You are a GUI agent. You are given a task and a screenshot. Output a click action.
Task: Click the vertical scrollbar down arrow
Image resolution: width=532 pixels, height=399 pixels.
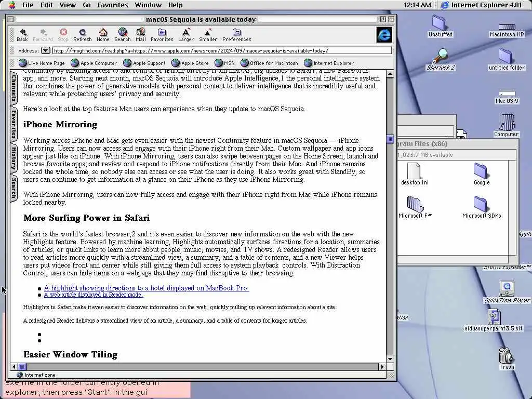390,358
